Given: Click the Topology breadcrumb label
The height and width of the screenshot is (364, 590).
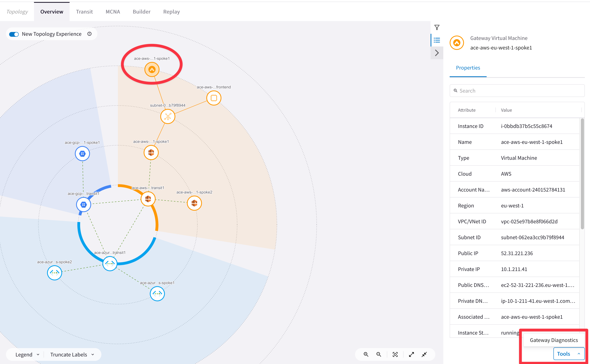Looking at the screenshot, I should point(17,12).
